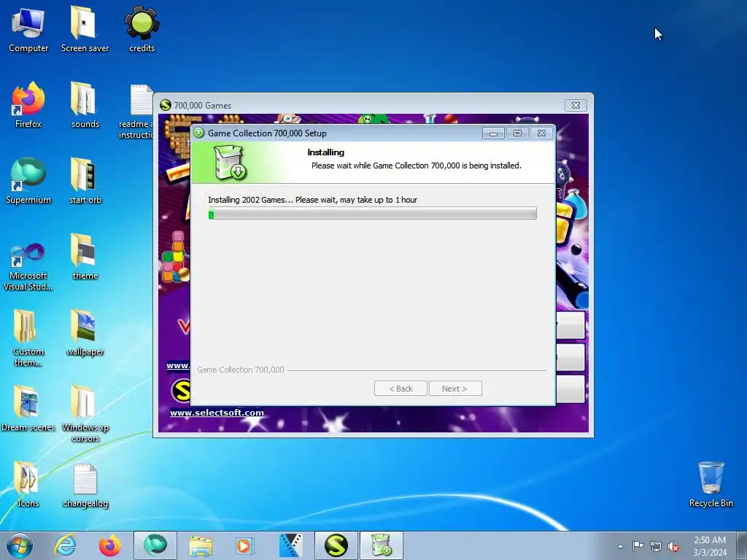Open Firefox from the taskbar
Image resolution: width=747 pixels, height=560 pixels.
110,545
